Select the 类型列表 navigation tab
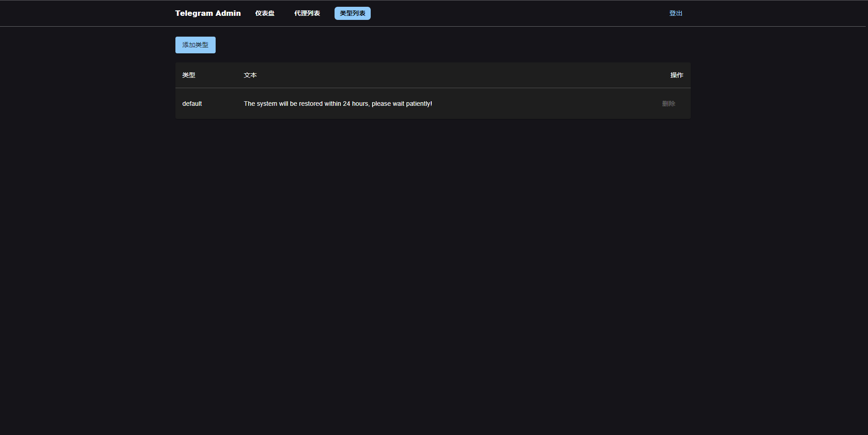The width and height of the screenshot is (868, 435). pyautogui.click(x=352, y=13)
